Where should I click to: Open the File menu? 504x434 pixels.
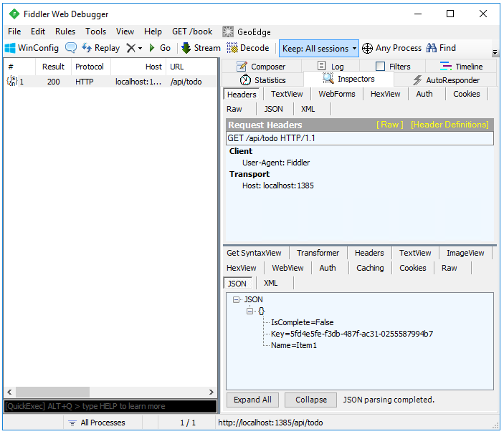click(14, 32)
